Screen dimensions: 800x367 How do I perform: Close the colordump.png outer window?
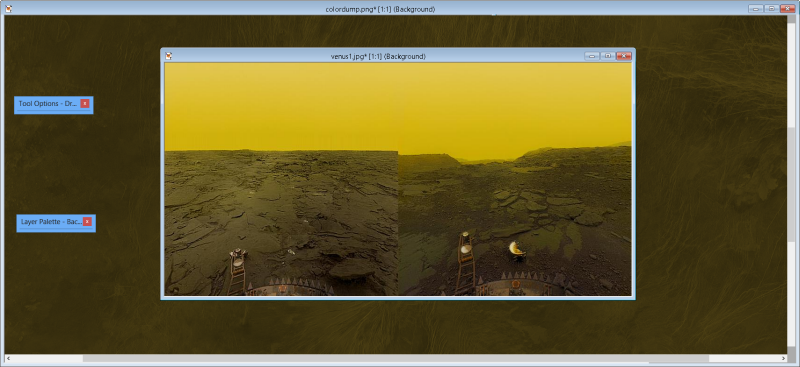coord(788,9)
